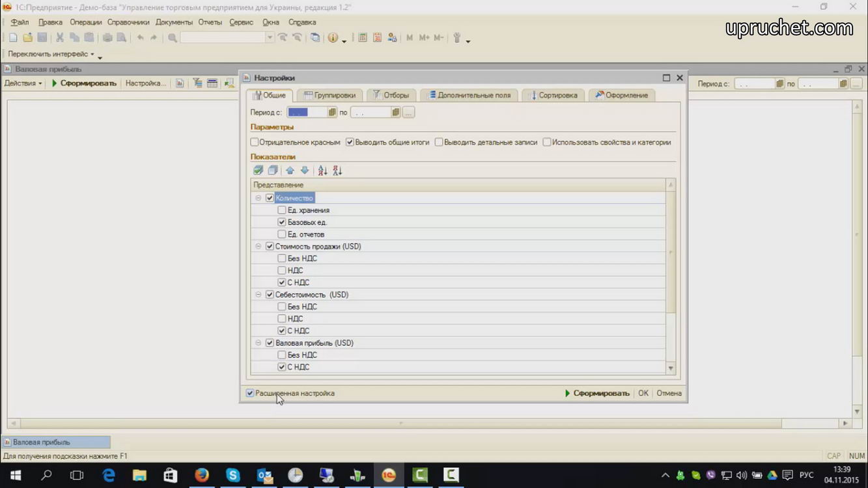
Task: Move indicator down with blue arrow
Action: click(305, 170)
